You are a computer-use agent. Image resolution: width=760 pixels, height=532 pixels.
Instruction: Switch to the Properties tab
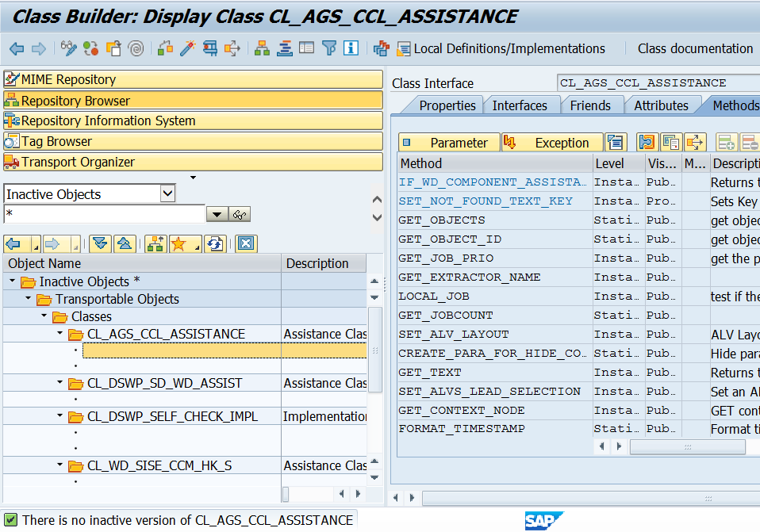click(447, 105)
